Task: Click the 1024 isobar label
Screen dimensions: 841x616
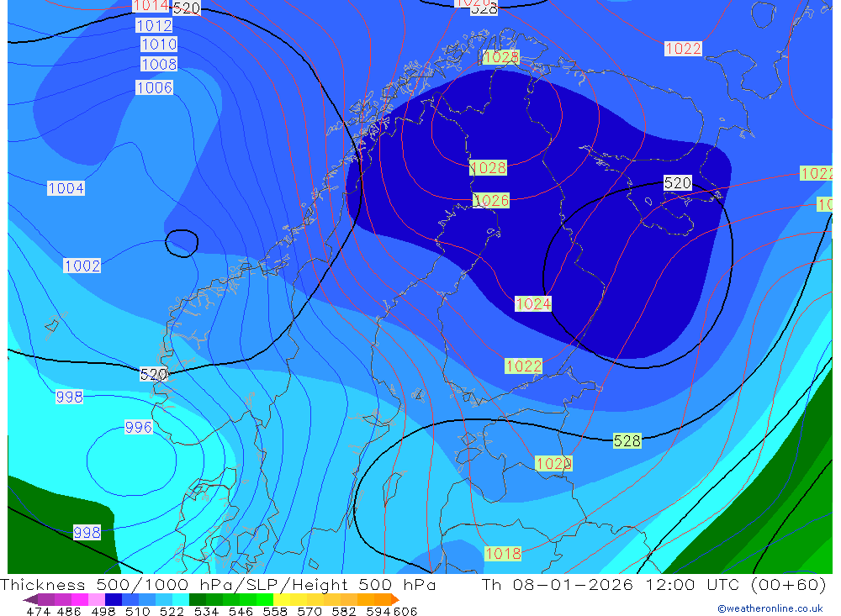Action: click(x=533, y=304)
